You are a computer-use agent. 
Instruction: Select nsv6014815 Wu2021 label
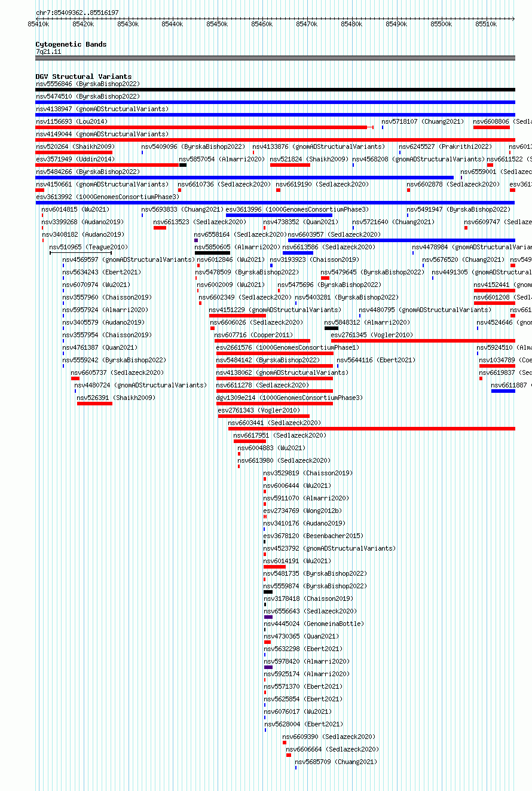click(75, 209)
